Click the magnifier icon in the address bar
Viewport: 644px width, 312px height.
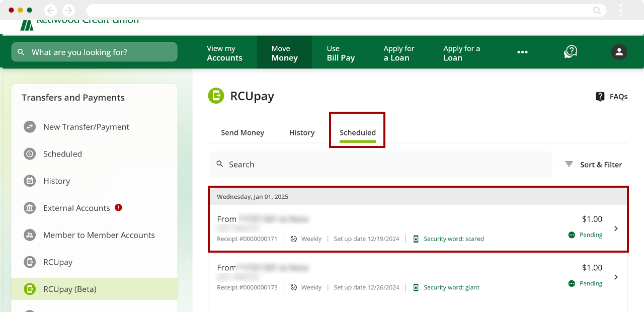(x=597, y=10)
